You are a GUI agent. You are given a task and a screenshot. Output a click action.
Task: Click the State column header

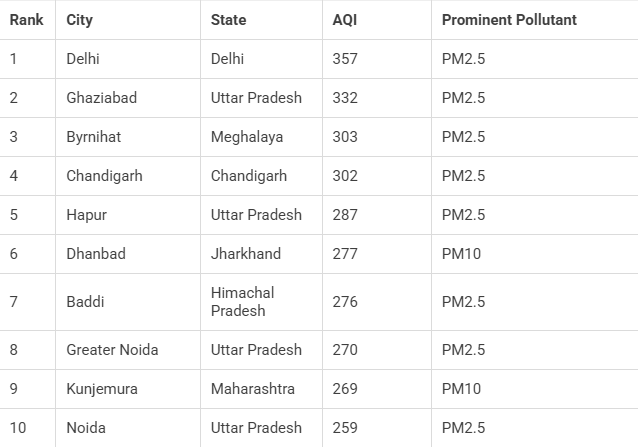[229, 20]
